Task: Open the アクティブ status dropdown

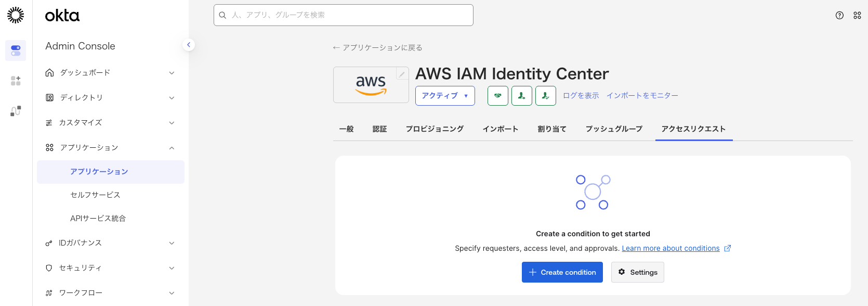Action: [x=445, y=96]
